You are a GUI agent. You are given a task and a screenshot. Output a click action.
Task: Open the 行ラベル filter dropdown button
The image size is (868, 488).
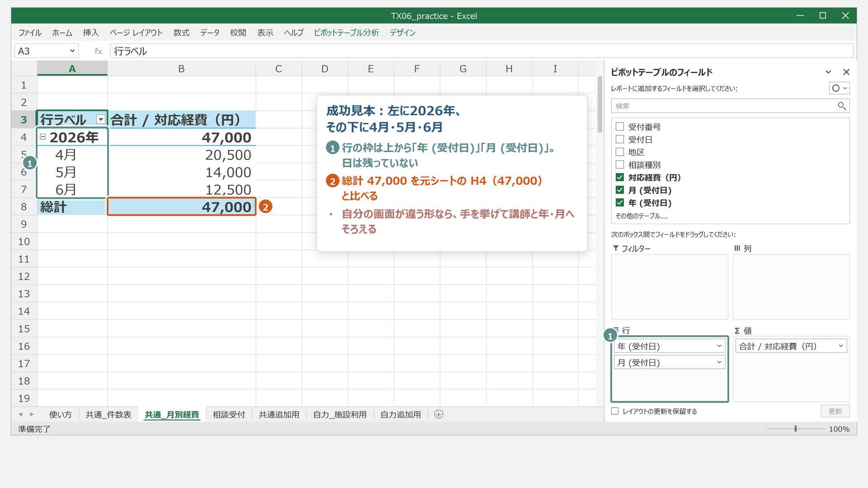(101, 119)
